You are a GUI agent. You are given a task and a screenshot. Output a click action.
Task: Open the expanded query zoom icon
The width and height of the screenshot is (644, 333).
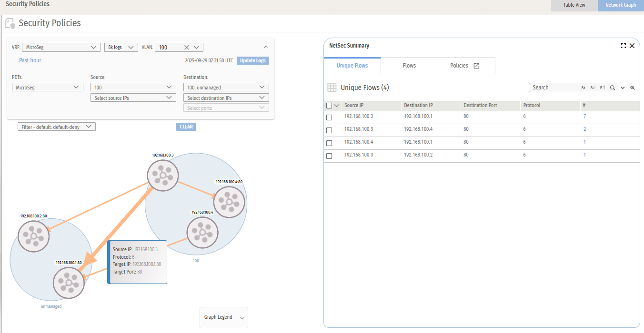click(x=633, y=88)
